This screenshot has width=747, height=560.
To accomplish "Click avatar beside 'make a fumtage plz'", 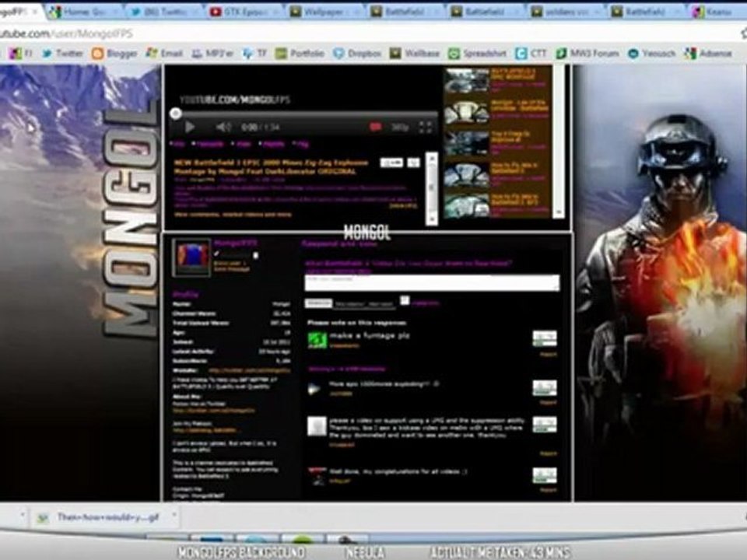I will [317, 340].
